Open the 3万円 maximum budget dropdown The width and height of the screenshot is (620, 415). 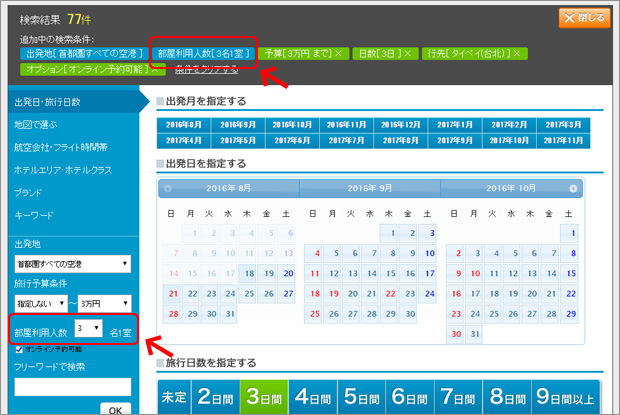[x=103, y=302]
